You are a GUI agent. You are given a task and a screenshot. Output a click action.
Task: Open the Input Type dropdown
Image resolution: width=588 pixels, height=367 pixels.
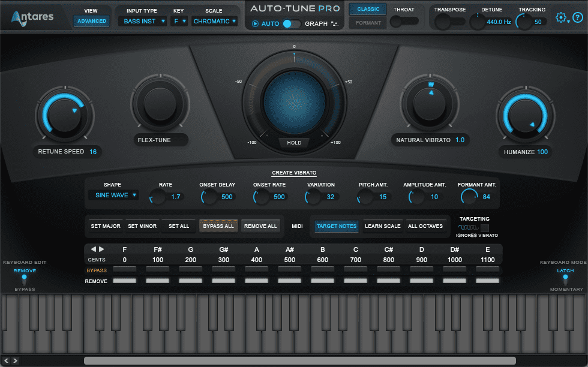coord(143,22)
